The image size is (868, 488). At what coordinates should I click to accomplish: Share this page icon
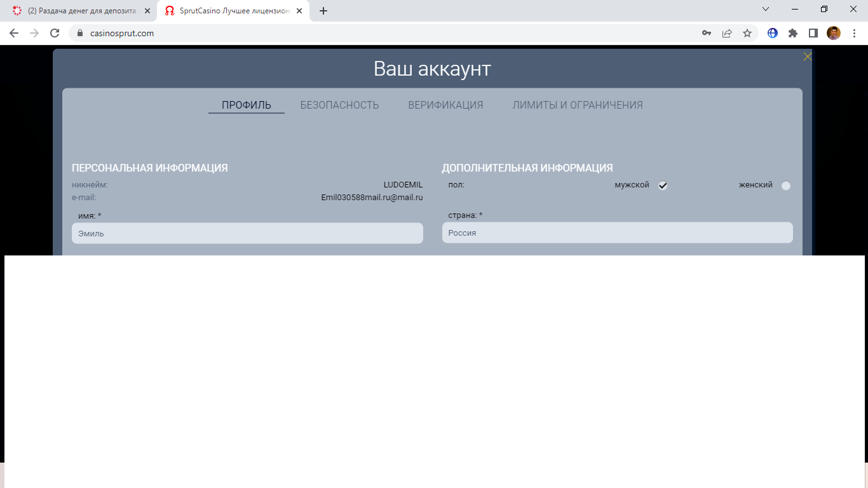pos(727,33)
